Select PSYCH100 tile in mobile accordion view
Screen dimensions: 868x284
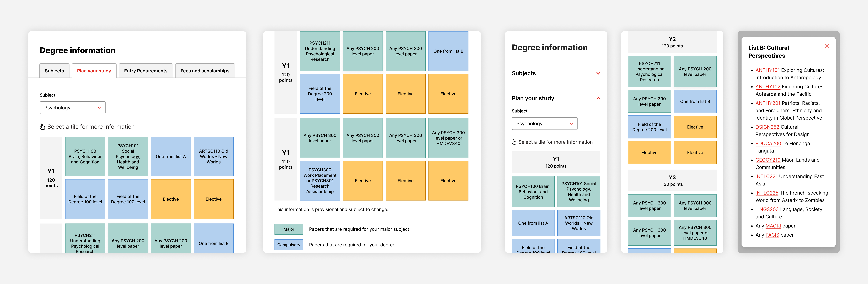pos(533,192)
